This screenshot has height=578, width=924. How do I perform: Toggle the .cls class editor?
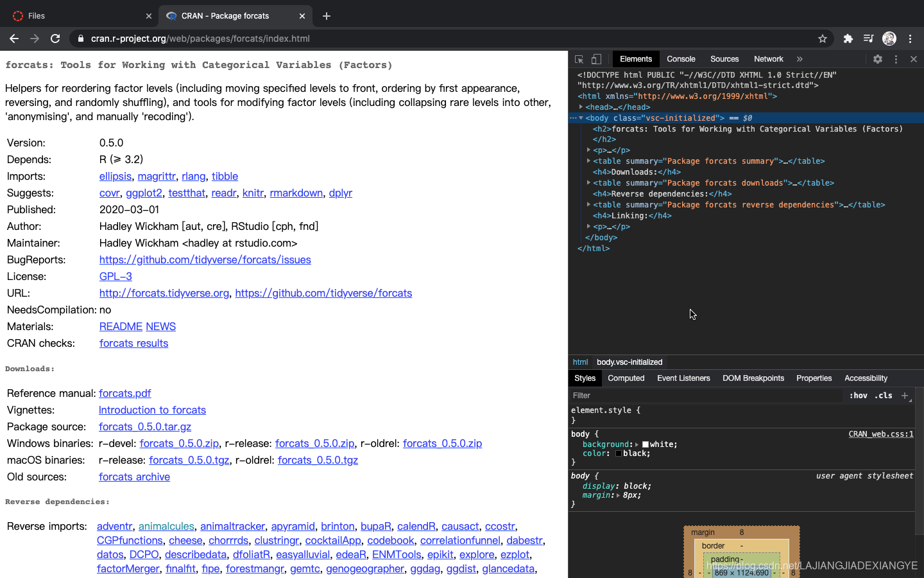coord(884,396)
